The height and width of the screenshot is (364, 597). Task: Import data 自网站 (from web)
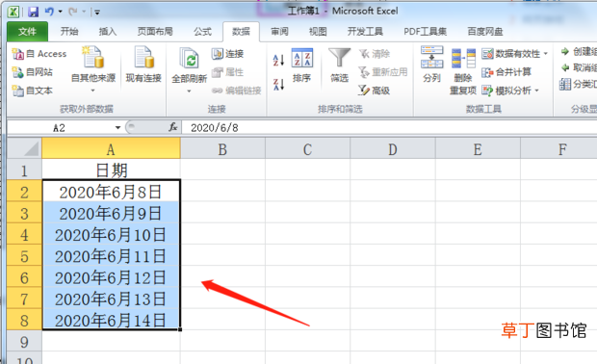point(33,72)
